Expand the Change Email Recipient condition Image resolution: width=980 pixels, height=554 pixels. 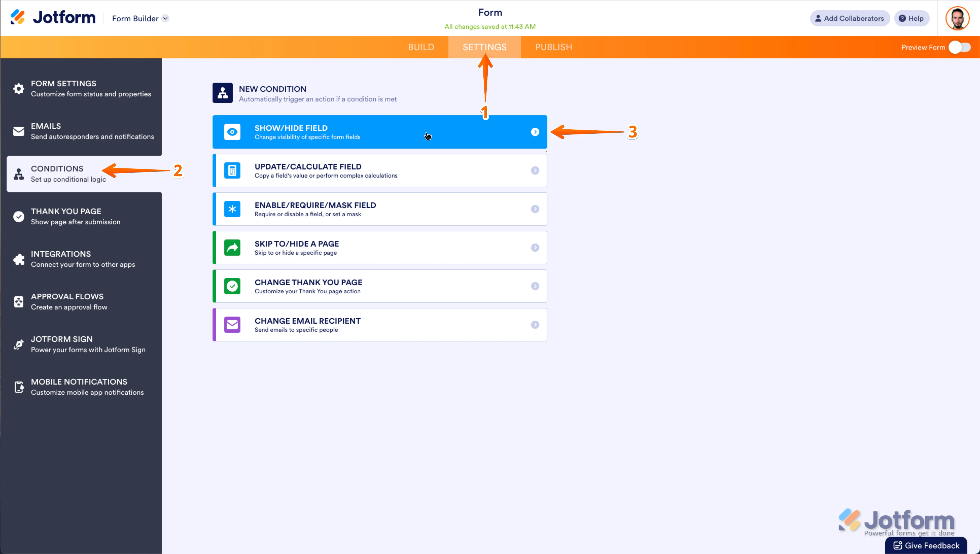[535, 325]
